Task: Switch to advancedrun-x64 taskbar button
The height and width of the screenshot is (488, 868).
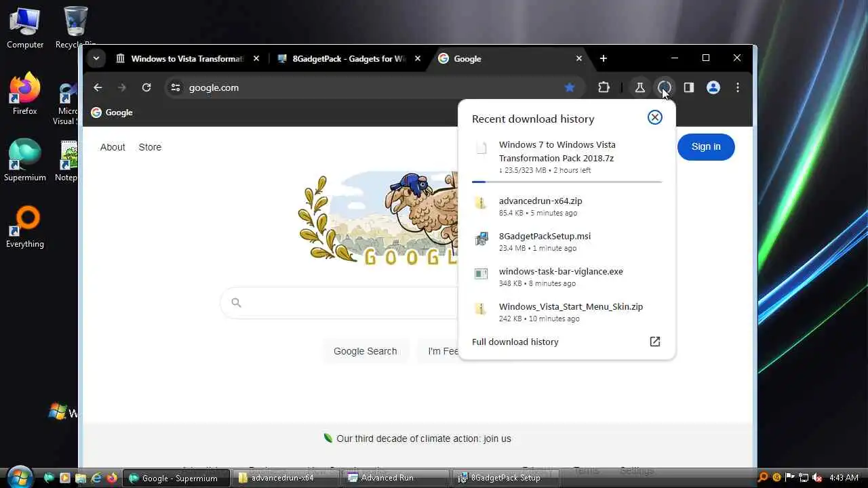Action: [x=285, y=478]
